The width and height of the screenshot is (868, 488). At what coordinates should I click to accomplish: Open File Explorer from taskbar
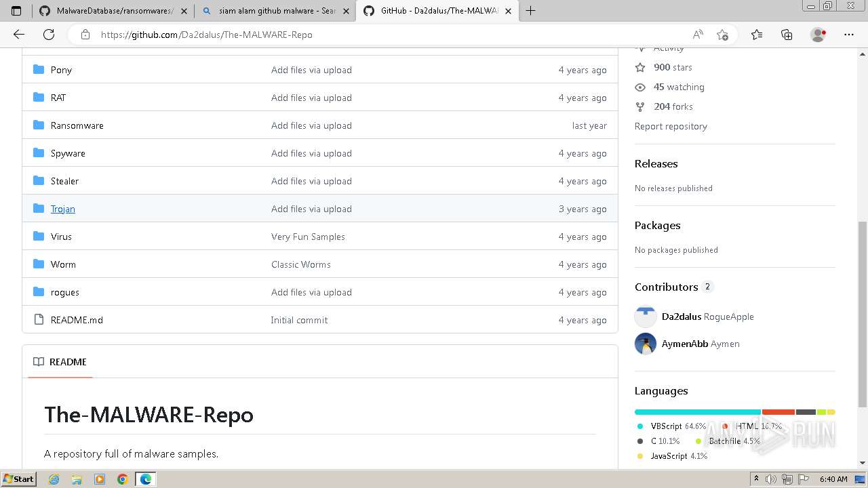click(x=77, y=479)
